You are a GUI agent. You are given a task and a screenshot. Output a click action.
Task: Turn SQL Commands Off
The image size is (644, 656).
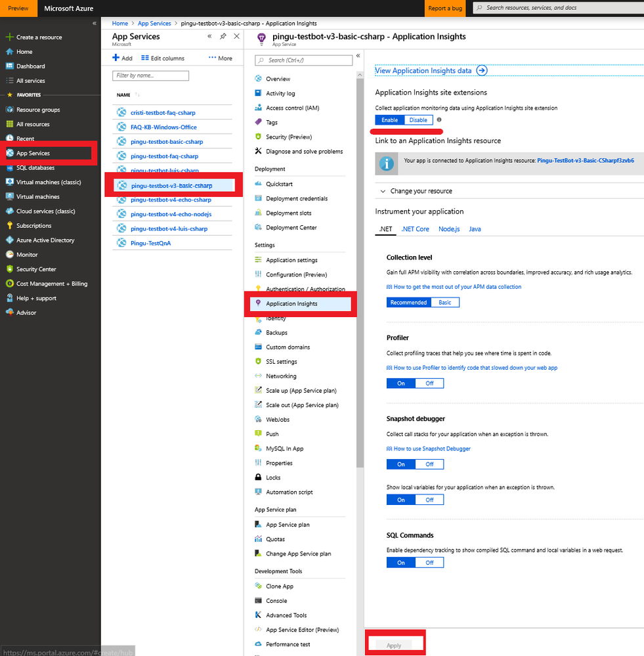(x=429, y=563)
